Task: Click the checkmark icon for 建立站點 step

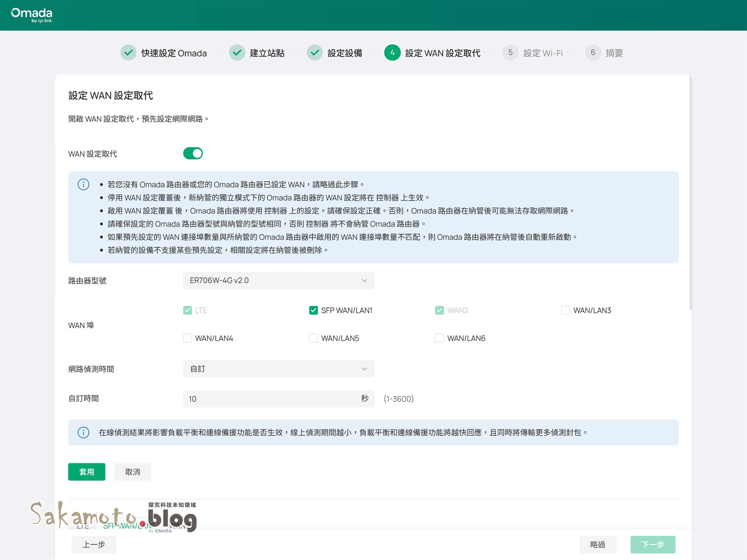Action: (237, 53)
